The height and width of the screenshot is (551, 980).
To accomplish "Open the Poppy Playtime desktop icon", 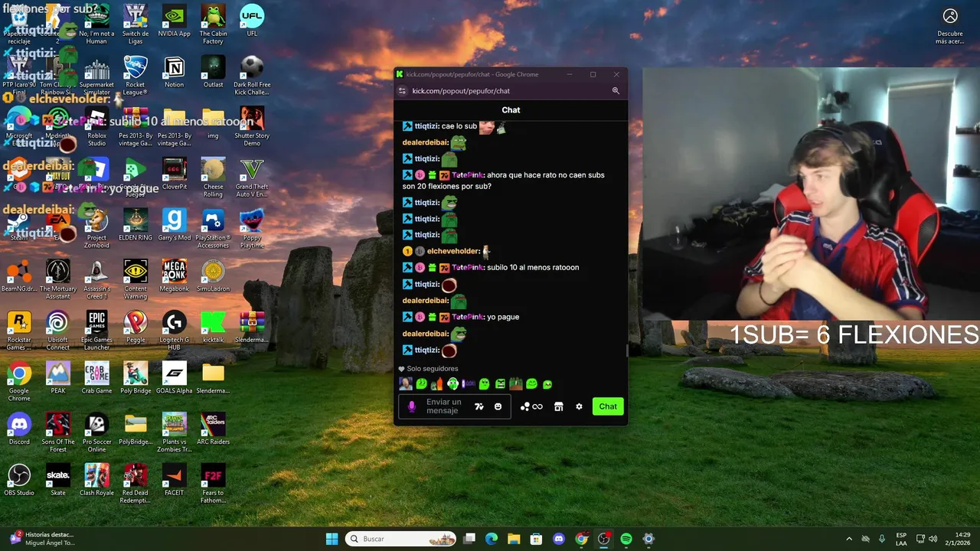I will coord(252,229).
